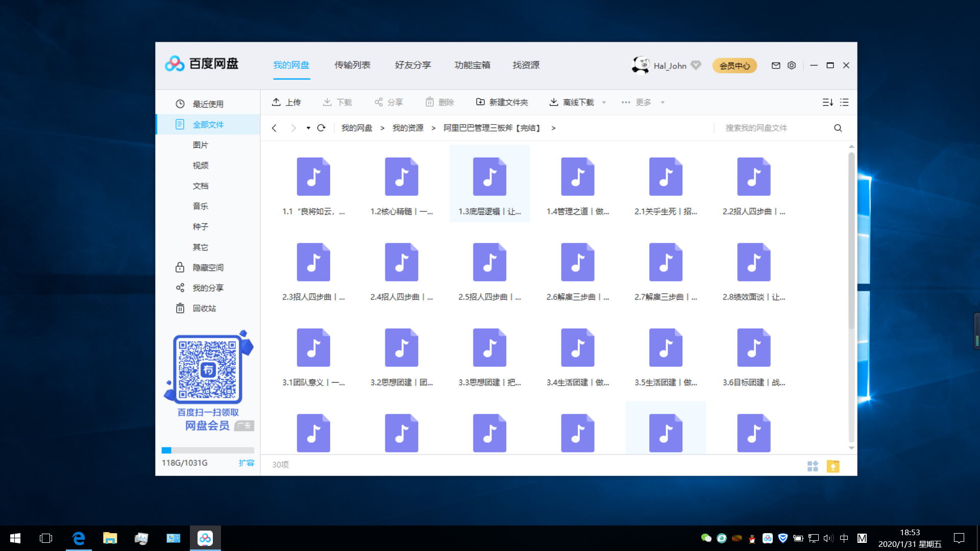The image size is (980, 551).
Task: Open the 找资源 tab
Action: coord(525,65)
